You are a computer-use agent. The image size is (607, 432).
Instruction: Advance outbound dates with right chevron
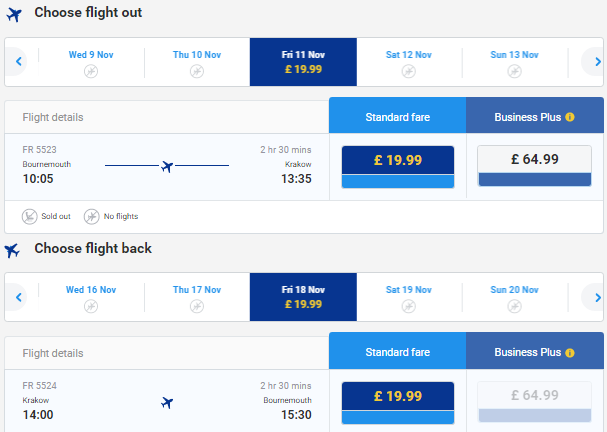click(x=597, y=62)
